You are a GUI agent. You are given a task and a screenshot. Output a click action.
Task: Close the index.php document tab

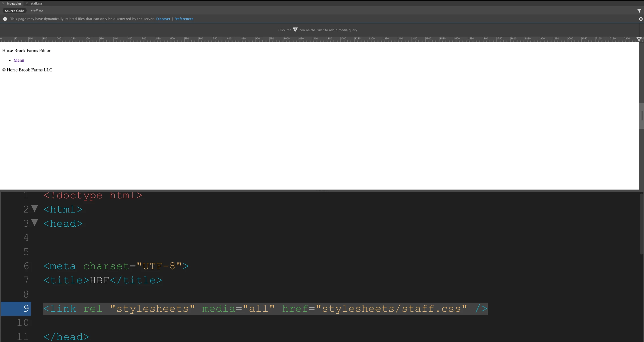tap(3, 3)
